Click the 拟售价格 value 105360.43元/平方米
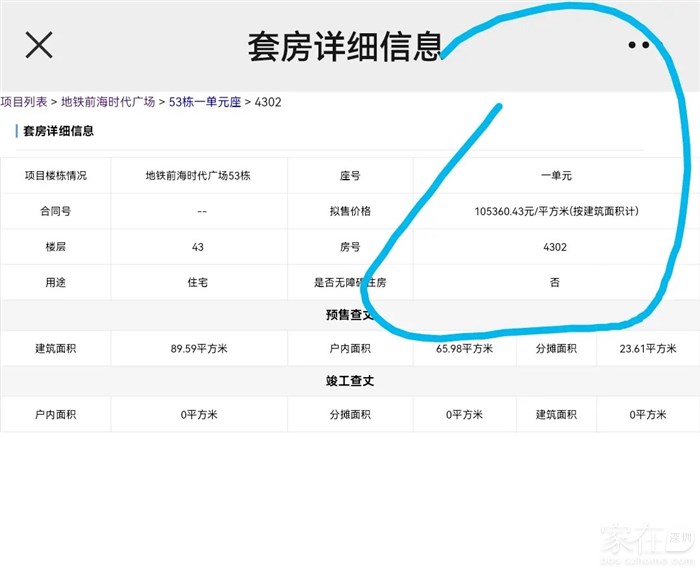This screenshot has height=568, width=700. (556, 211)
